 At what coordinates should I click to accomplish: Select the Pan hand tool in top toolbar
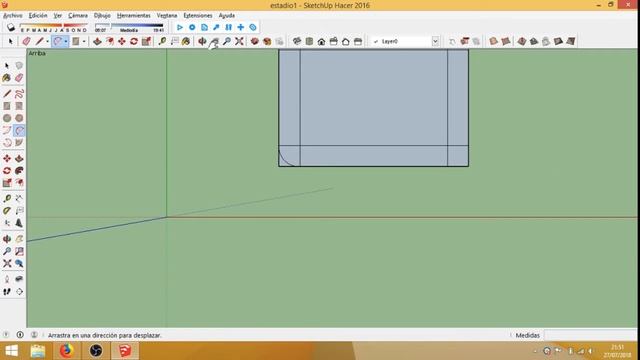[214, 41]
